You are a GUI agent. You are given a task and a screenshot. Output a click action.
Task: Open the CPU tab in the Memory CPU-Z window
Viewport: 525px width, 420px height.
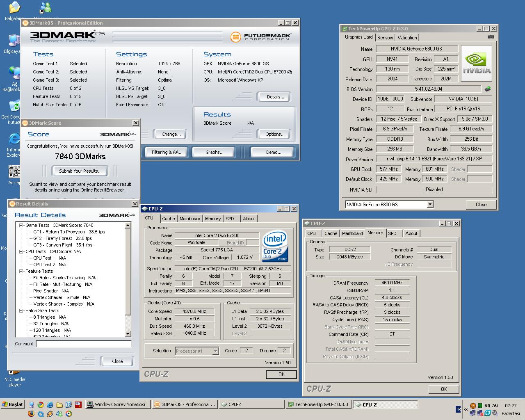[x=312, y=233]
